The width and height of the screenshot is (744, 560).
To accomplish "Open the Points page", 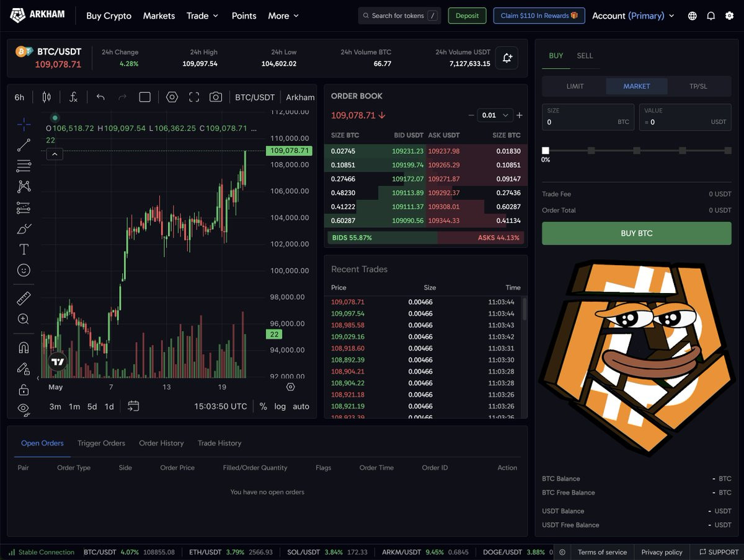I will (244, 15).
